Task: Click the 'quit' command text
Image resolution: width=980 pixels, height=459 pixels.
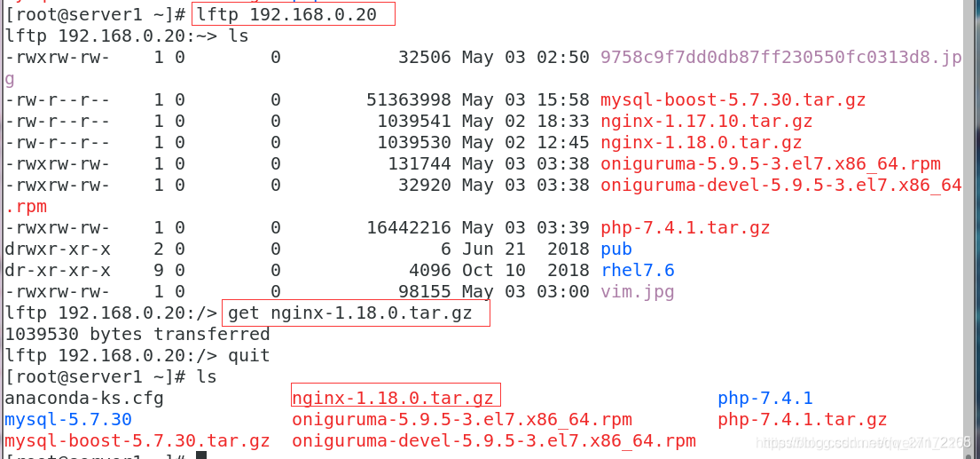Action: point(249,355)
